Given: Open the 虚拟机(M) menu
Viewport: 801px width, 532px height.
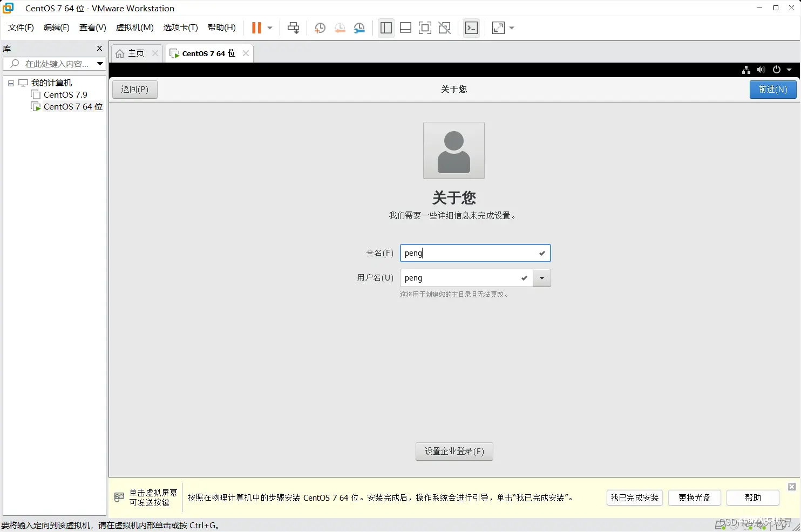Looking at the screenshot, I should coord(135,28).
